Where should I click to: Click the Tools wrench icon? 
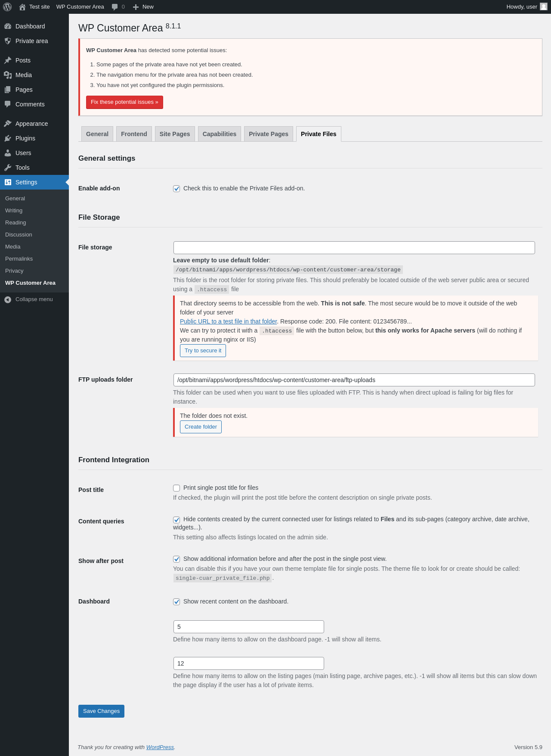(8, 168)
